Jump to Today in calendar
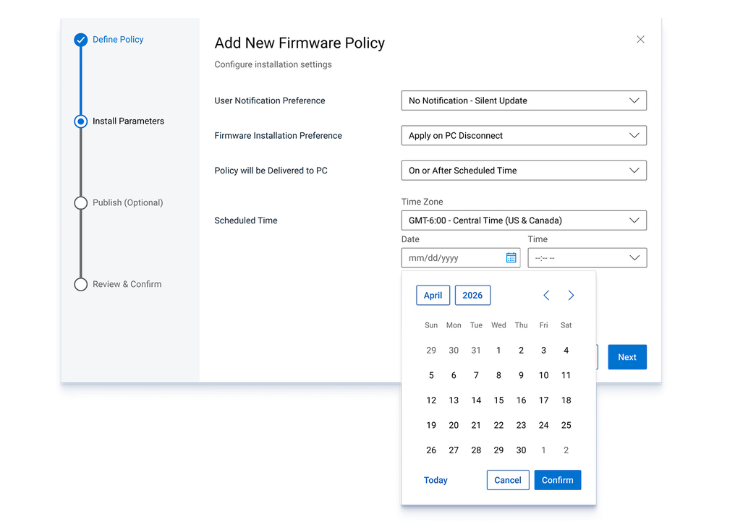The image size is (756, 532). tap(436, 480)
